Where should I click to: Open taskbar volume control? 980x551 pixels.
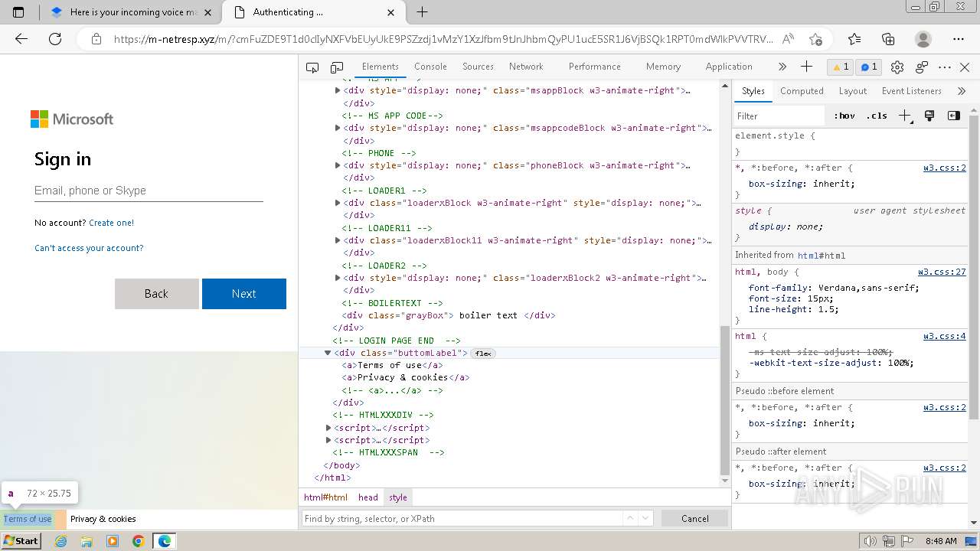pos(869,541)
